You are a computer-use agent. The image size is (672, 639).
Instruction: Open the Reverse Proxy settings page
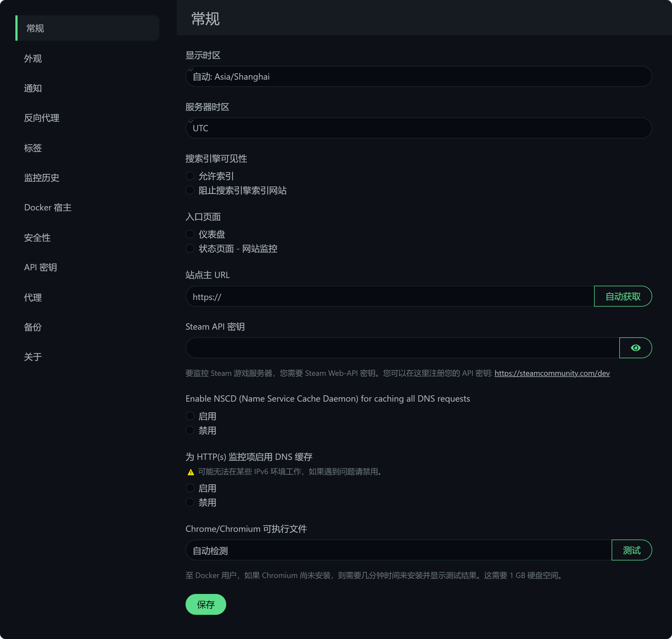pos(41,118)
